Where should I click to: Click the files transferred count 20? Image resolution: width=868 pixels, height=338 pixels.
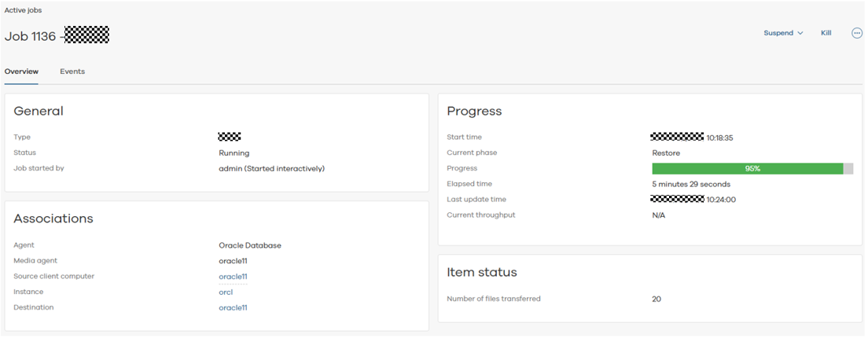pos(657,299)
